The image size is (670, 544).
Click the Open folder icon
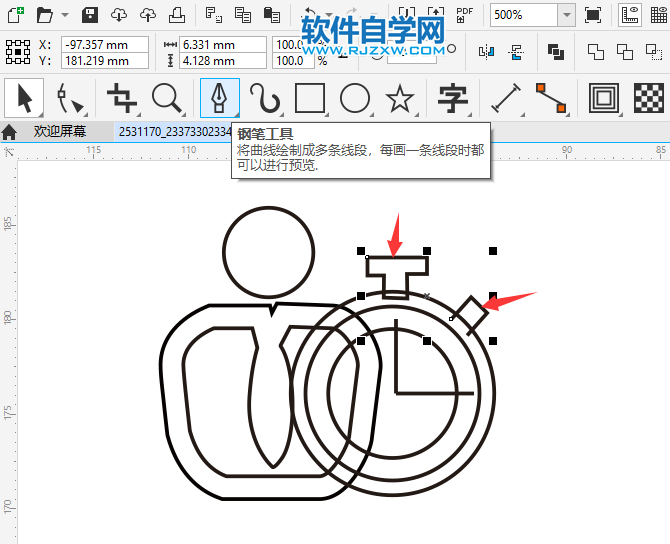click(44, 15)
